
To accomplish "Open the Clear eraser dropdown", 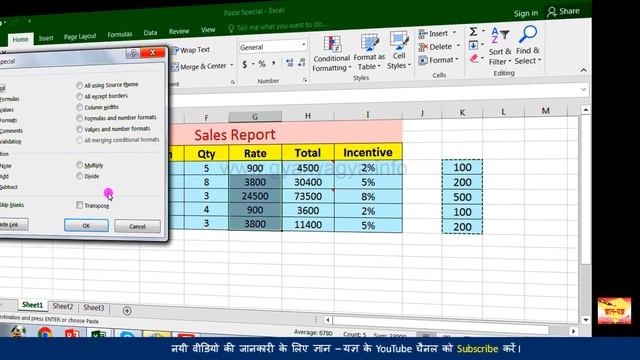I will [476, 59].
